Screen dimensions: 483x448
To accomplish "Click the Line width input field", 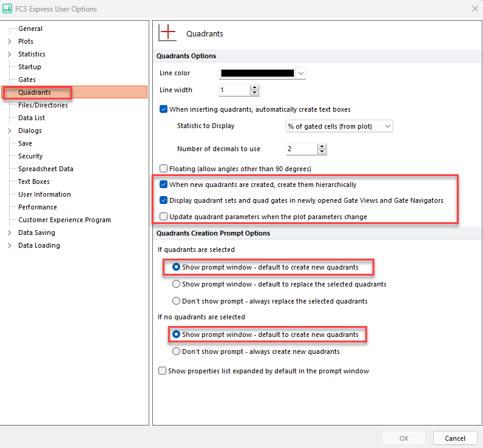I will coord(234,90).
